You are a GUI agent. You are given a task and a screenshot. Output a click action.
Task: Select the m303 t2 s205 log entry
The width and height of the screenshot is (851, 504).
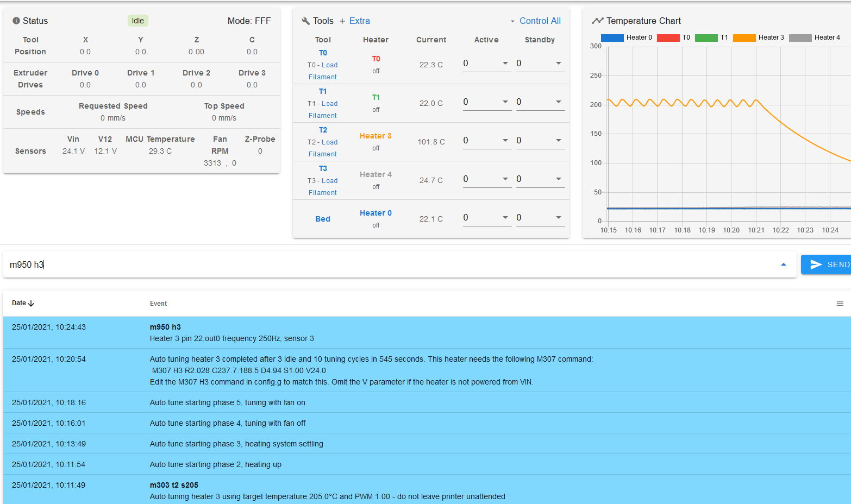click(427, 490)
